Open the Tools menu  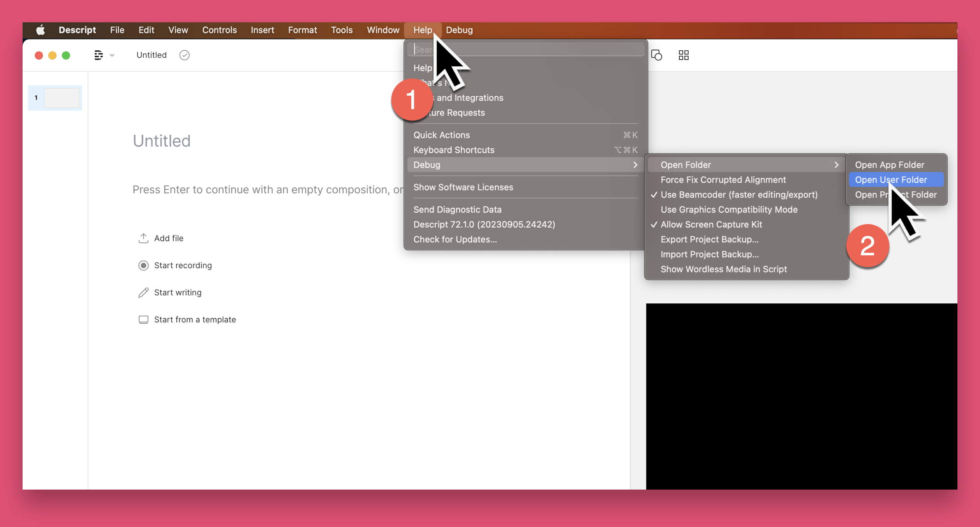pyautogui.click(x=342, y=30)
